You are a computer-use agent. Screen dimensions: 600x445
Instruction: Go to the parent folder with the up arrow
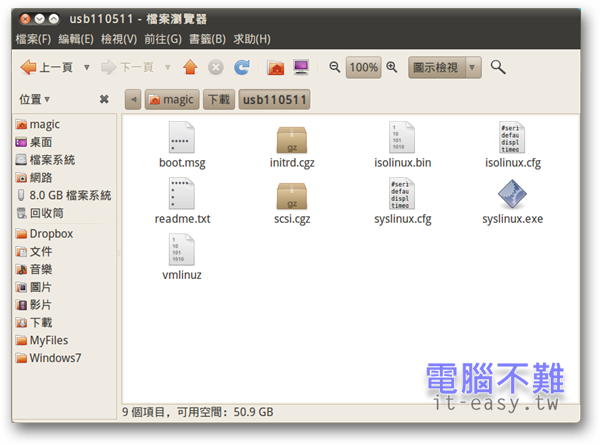(190, 68)
